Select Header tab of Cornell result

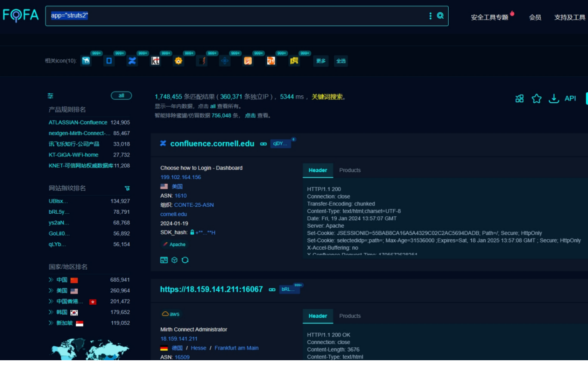(x=318, y=170)
